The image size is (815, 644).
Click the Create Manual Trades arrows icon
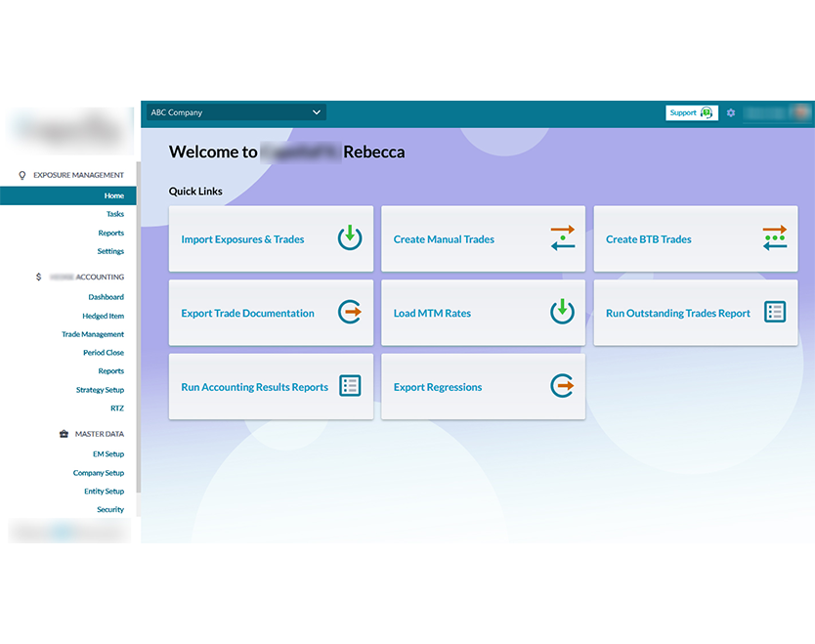(x=562, y=237)
